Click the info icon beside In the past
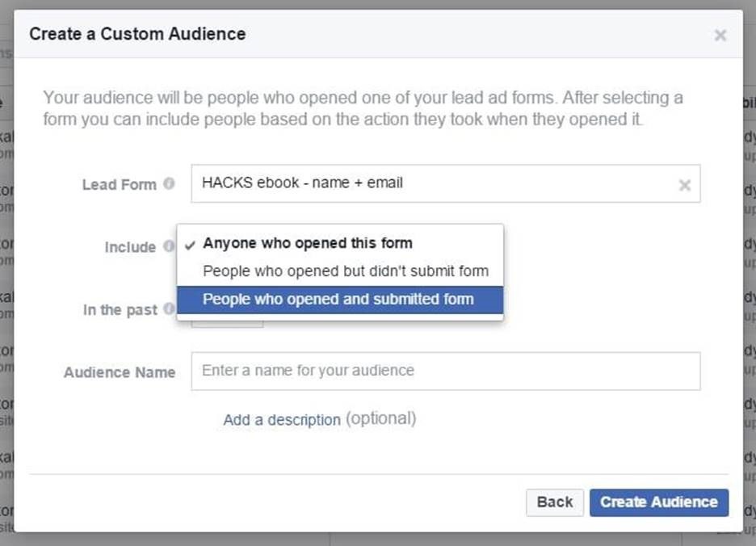The image size is (756, 546). (169, 309)
